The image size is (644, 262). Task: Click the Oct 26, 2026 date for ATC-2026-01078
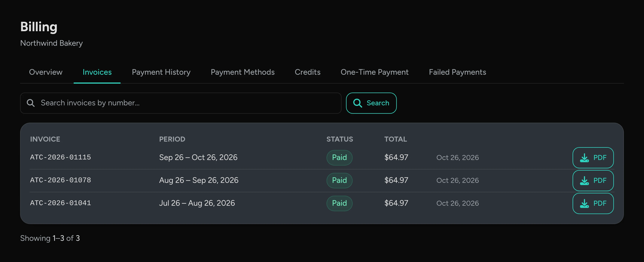(x=457, y=180)
